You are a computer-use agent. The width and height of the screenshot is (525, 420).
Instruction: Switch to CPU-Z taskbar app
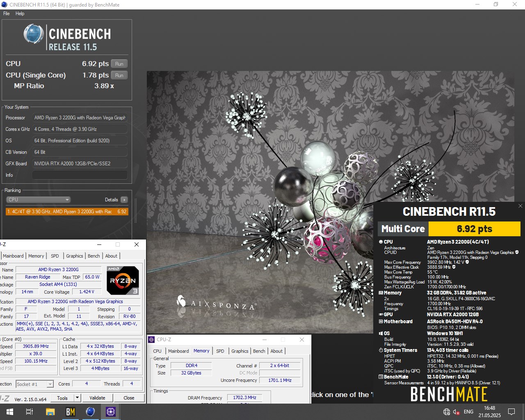(x=111, y=412)
